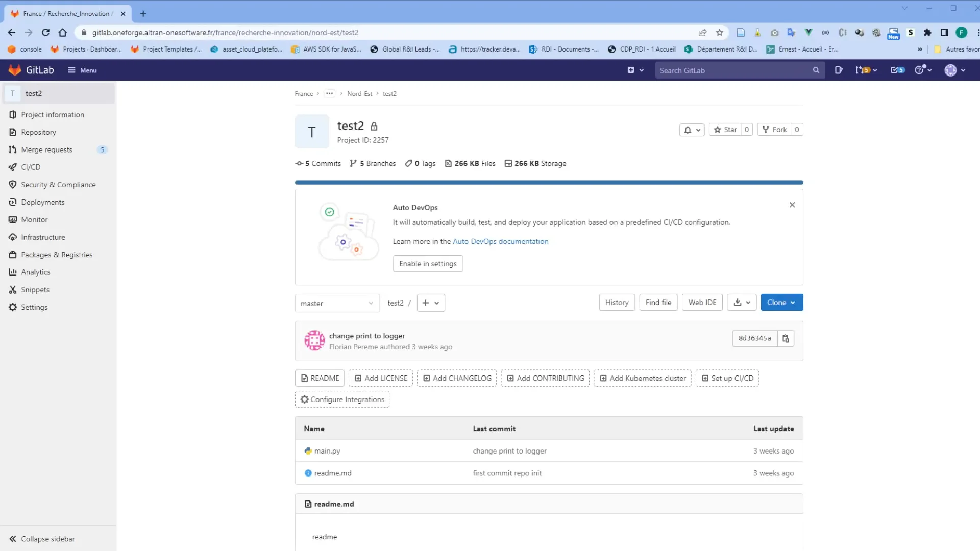Open the add file plus dropdown

tap(431, 303)
